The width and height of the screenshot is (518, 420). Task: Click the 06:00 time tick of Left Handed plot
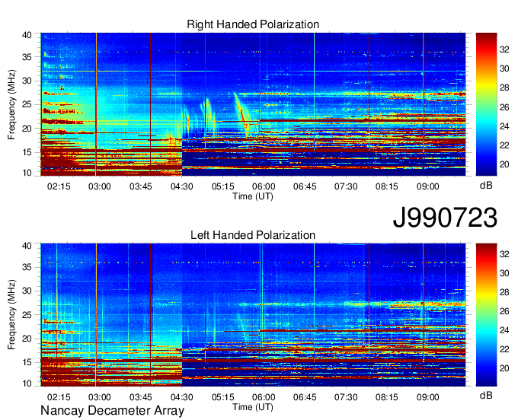coord(264,396)
